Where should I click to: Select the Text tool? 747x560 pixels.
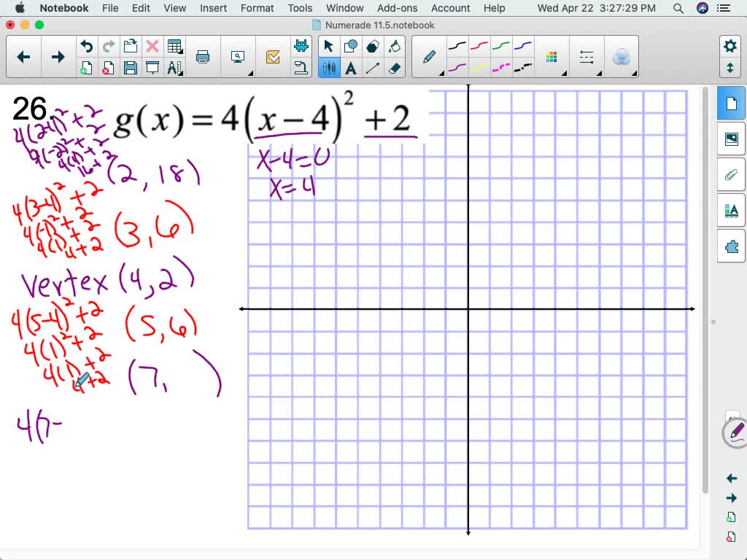(x=351, y=69)
